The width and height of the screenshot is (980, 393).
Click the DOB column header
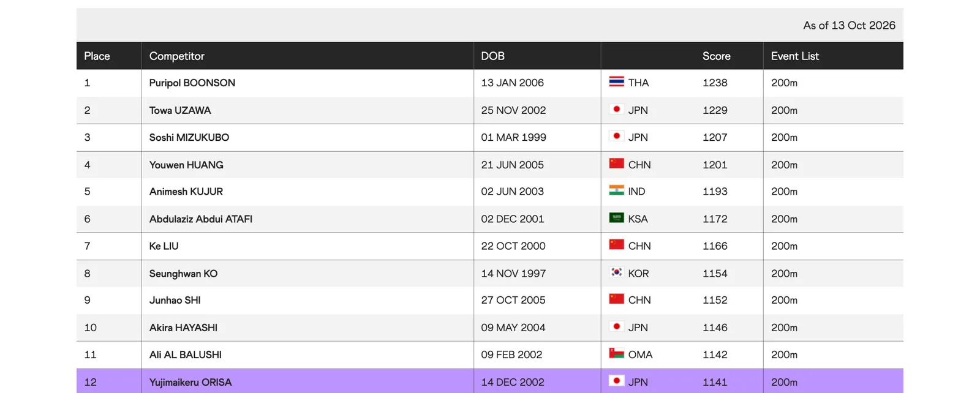point(493,56)
